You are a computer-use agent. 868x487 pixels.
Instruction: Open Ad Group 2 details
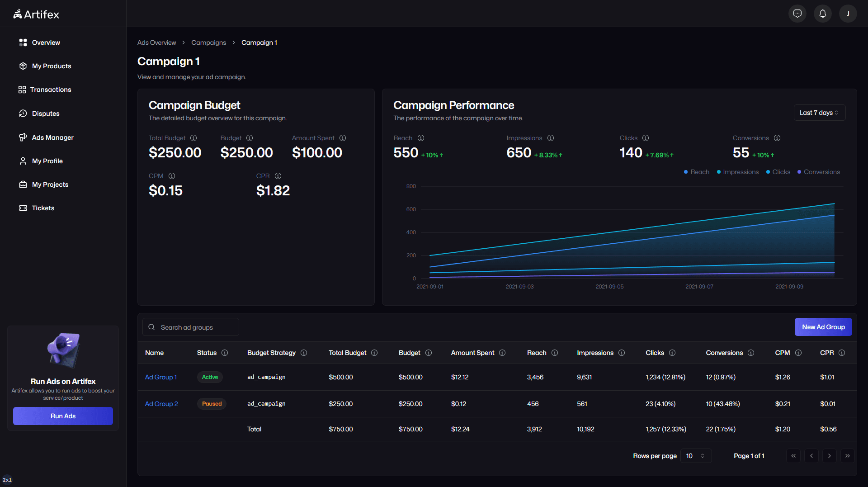point(161,404)
